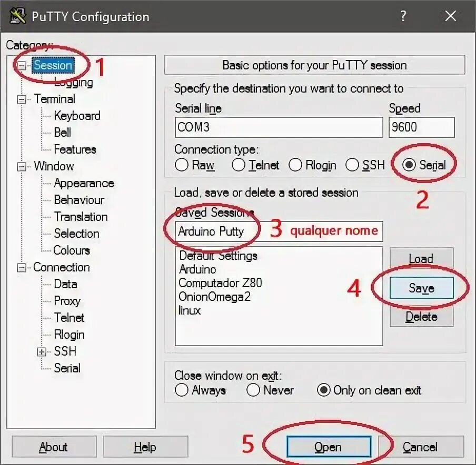Open the Connection category
This screenshot has width=476, height=465.
[62, 267]
